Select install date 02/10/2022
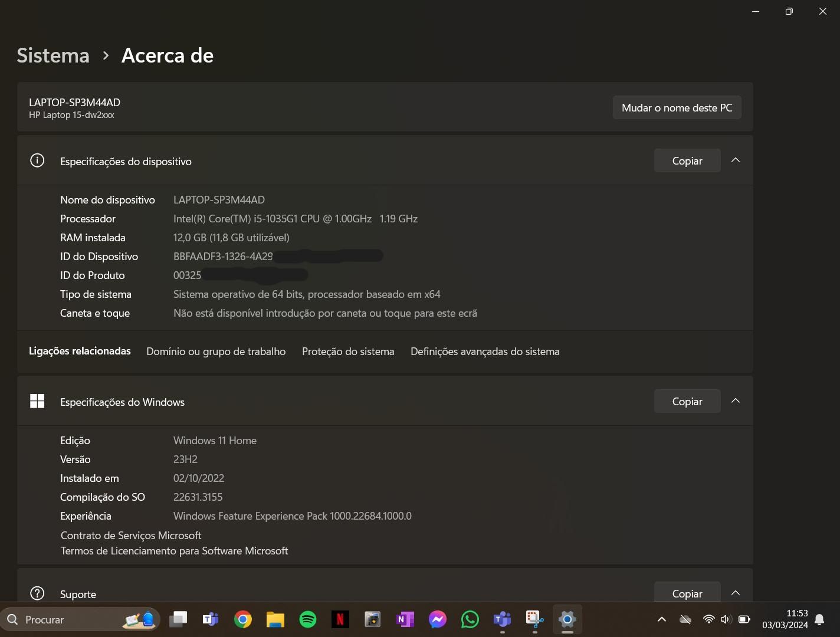 (x=199, y=478)
